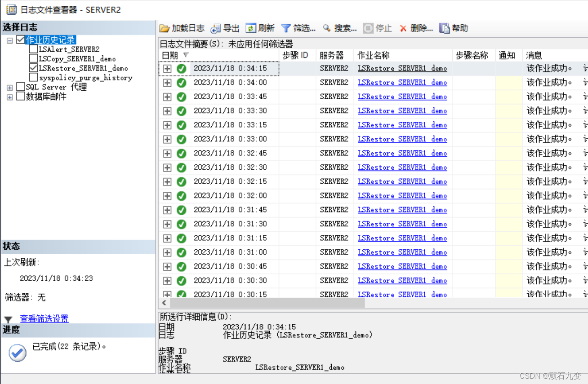Click LSRestore_SERVER1_demo link in 0:34:00 row

[x=402, y=83]
